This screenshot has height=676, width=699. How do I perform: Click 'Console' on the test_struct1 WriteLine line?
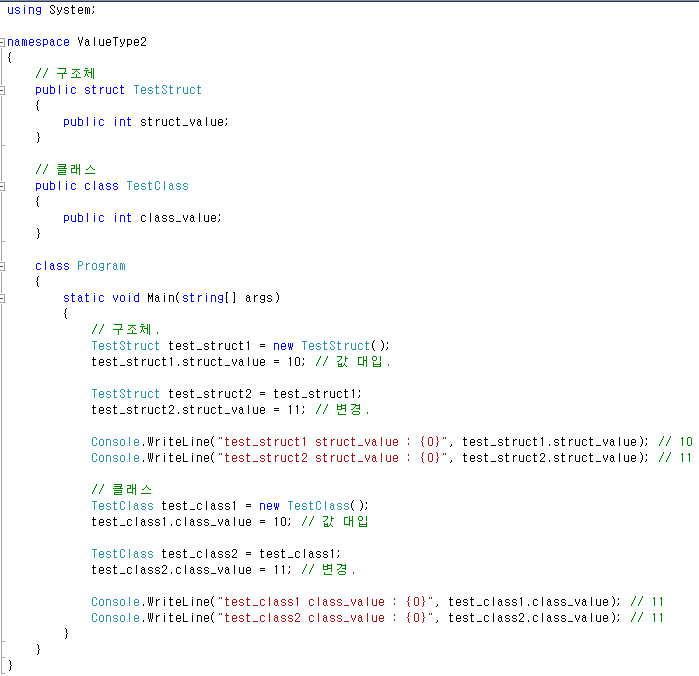pyautogui.click(x=115, y=441)
